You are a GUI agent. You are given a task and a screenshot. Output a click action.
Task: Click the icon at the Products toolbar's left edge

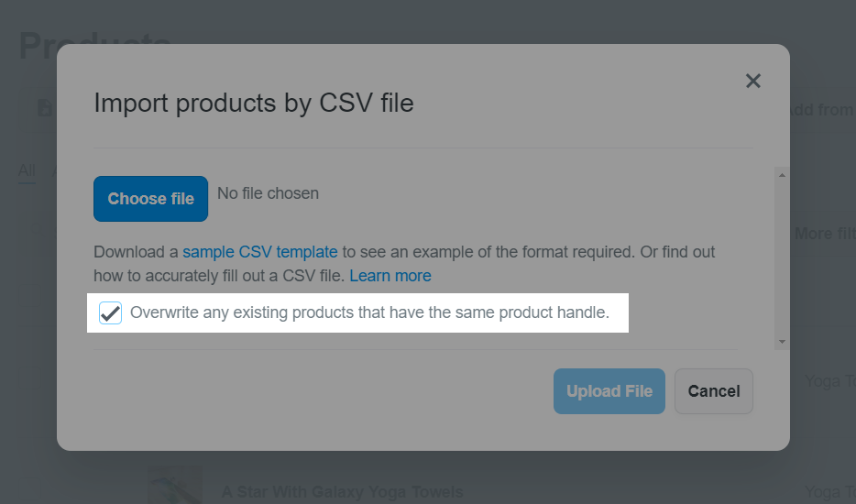coord(43,108)
